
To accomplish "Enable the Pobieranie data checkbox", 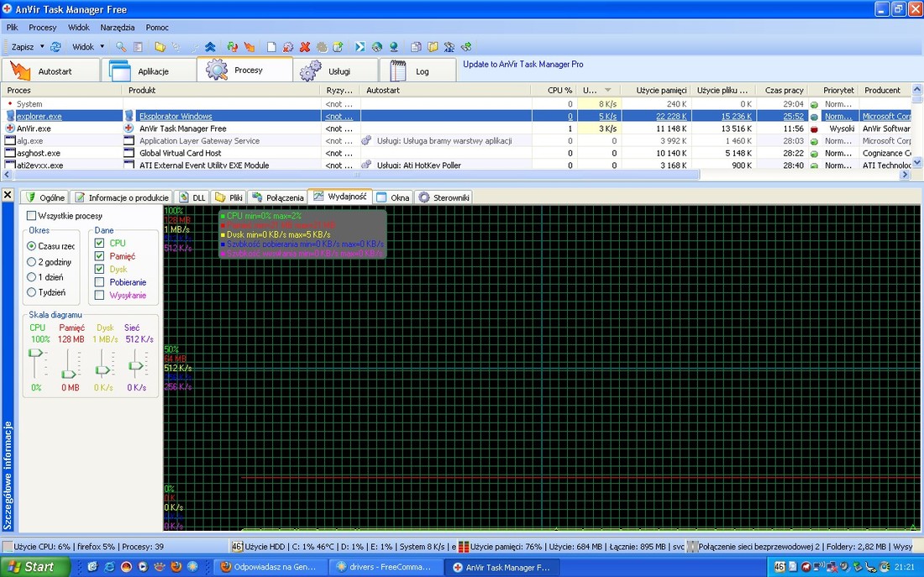I will tap(99, 281).
